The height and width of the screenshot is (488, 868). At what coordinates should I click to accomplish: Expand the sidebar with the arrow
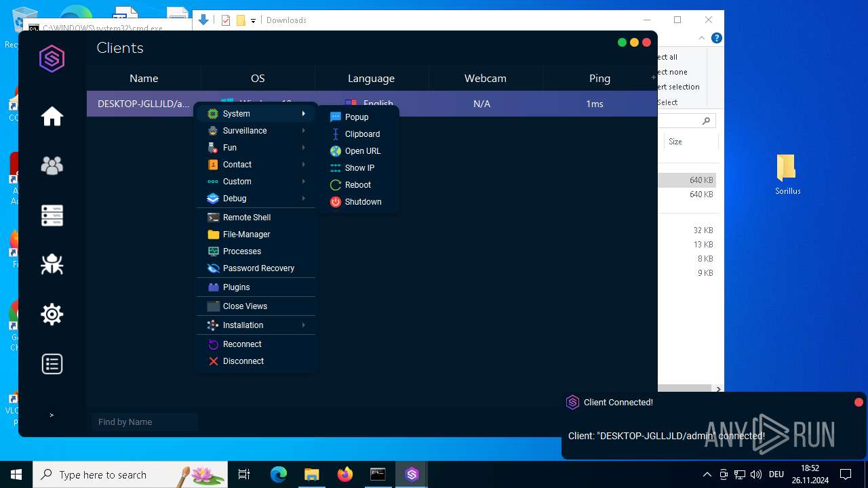tap(52, 415)
